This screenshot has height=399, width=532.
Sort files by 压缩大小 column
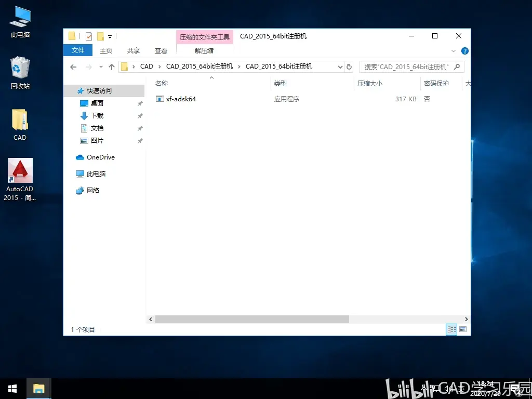click(x=370, y=84)
